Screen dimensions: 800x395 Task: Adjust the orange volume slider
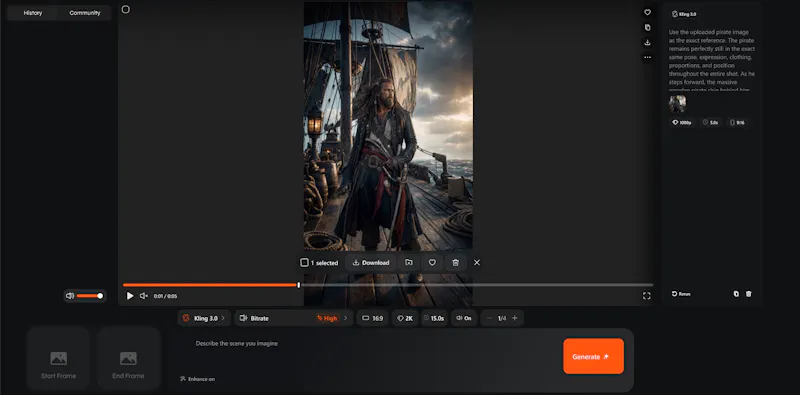(x=89, y=295)
